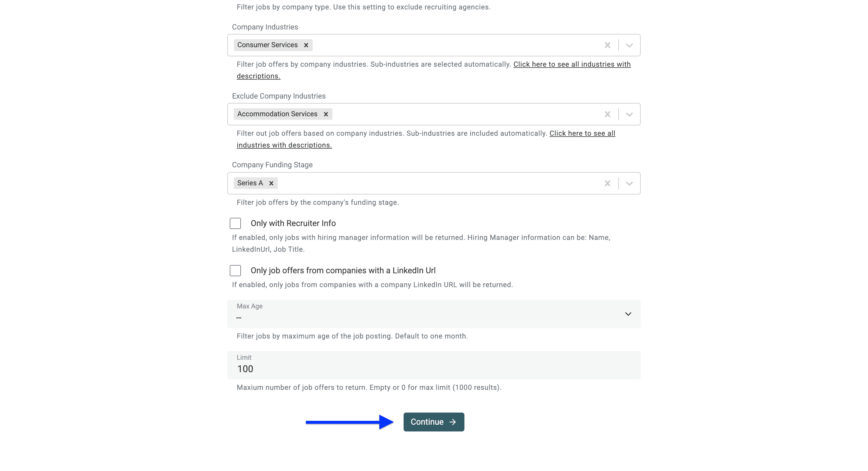The image size is (868, 471).
Task: Remove the Consumer Services industry tag
Action: 306,45
